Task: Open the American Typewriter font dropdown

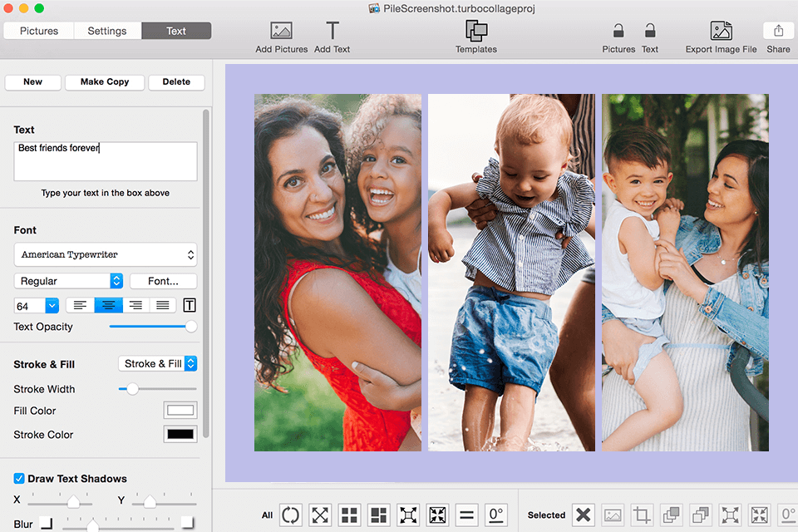Action: pos(105,254)
